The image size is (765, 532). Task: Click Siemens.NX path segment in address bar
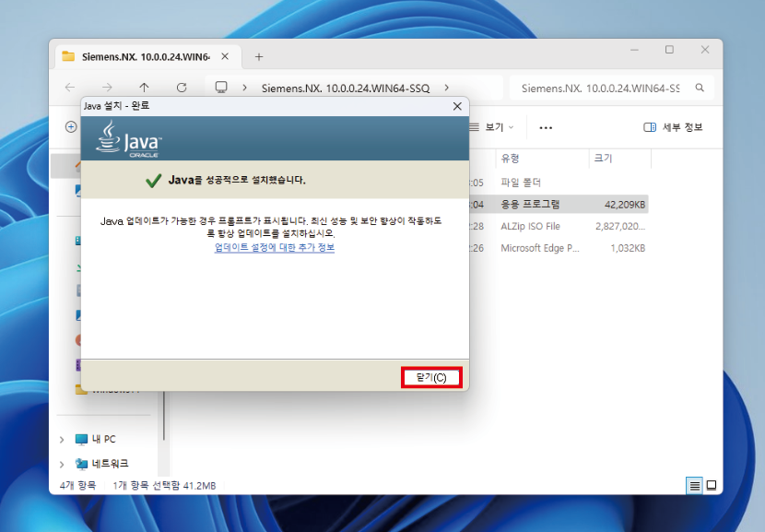[346, 89]
